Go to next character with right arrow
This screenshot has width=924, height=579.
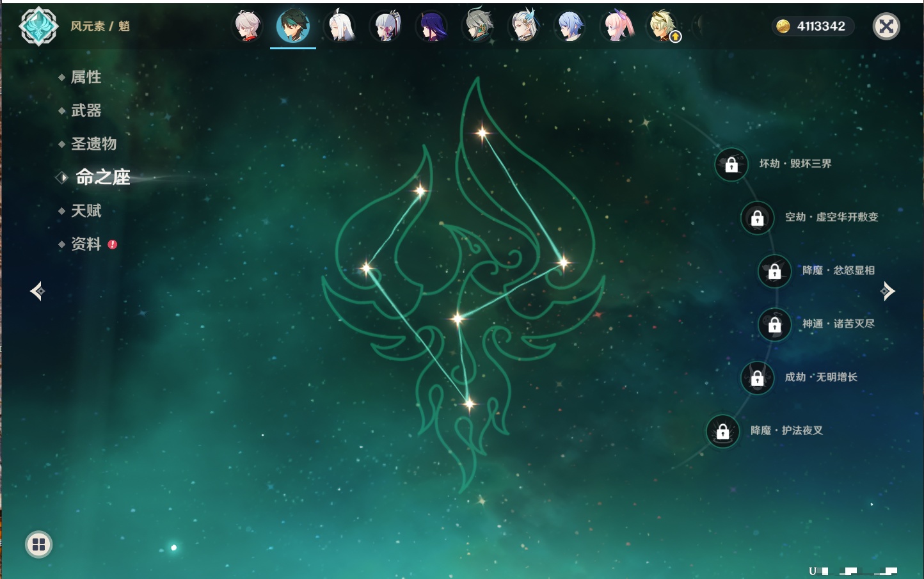[888, 291]
